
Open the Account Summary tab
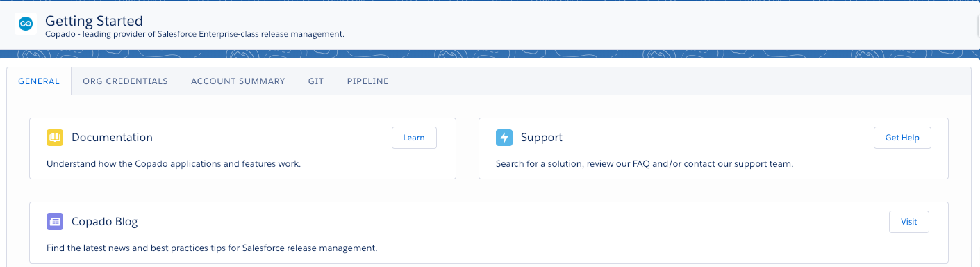238,81
